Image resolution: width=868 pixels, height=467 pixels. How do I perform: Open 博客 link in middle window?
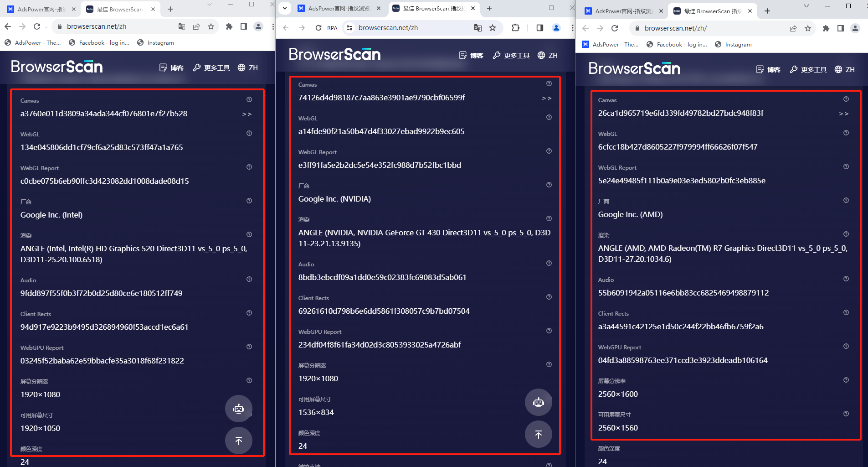coord(471,55)
